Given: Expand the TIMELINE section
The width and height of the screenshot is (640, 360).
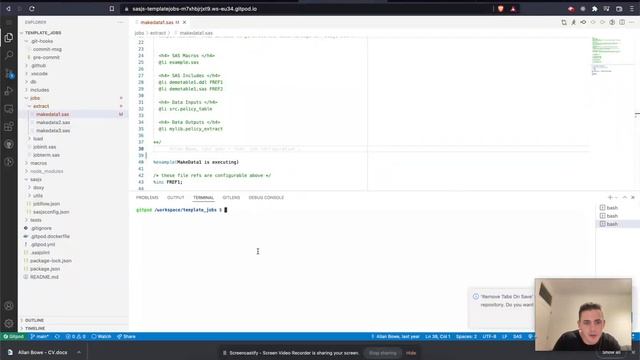Looking at the screenshot, I should tap(35, 329).
